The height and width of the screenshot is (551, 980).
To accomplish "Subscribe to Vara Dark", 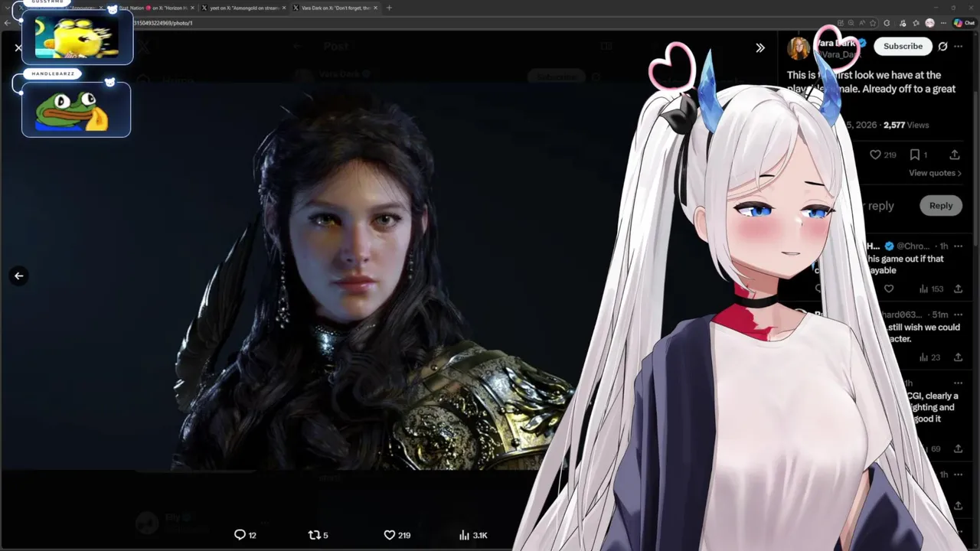I will [903, 46].
